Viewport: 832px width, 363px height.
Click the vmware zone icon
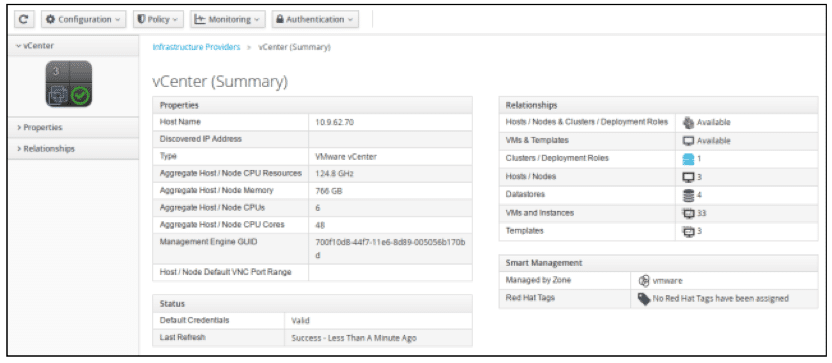[x=644, y=281]
